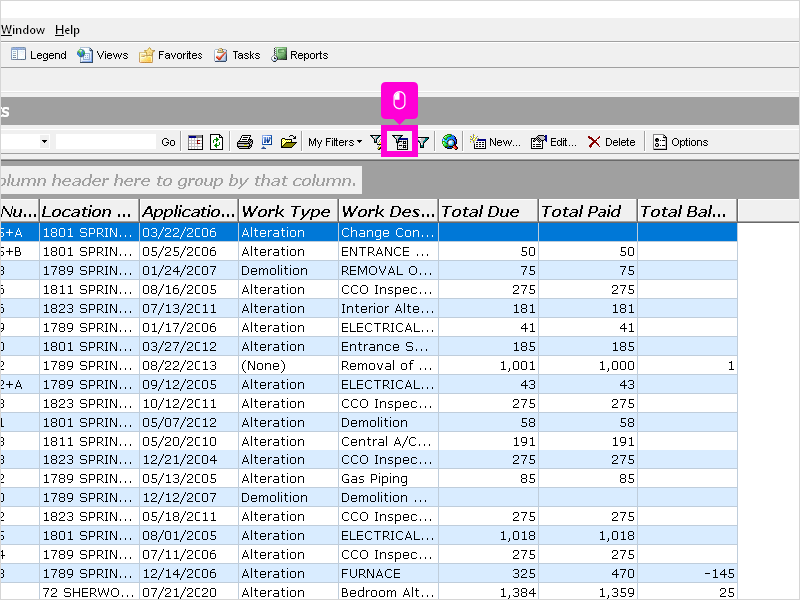800x600 pixels.
Task: Click the New... button
Action: pyautogui.click(x=495, y=142)
